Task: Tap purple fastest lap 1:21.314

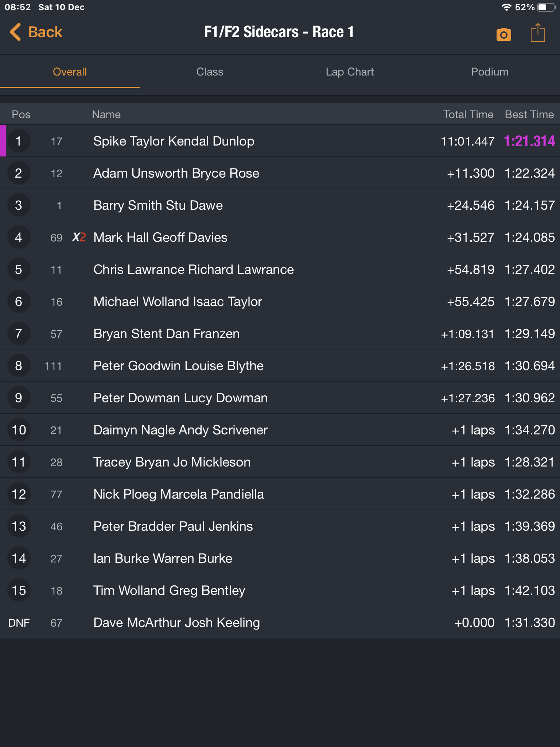Action: 529,141
